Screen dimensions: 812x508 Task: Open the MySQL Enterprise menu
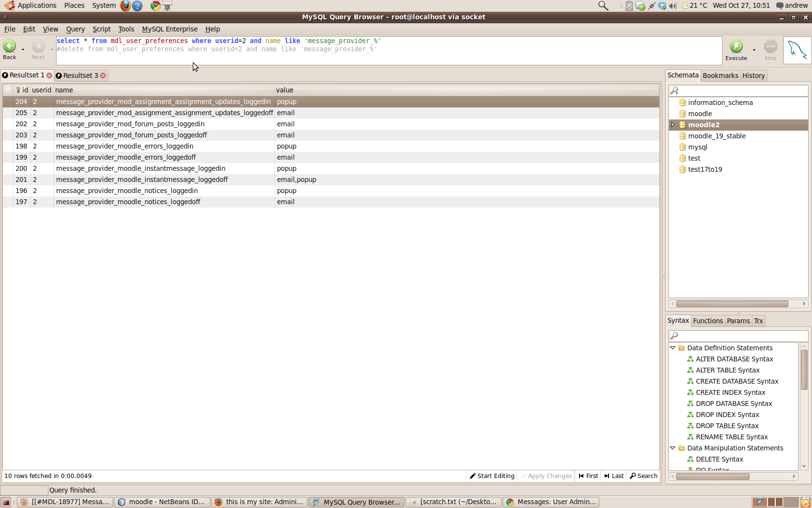(x=170, y=29)
